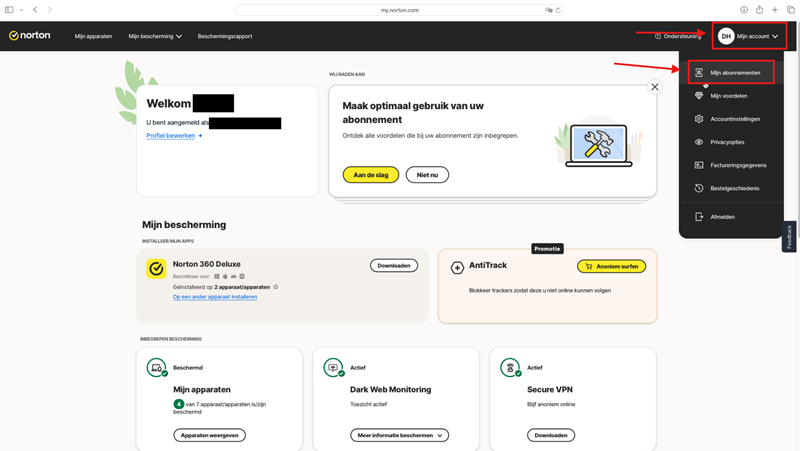Click the Promotie badge
800x451 pixels.
547,248
